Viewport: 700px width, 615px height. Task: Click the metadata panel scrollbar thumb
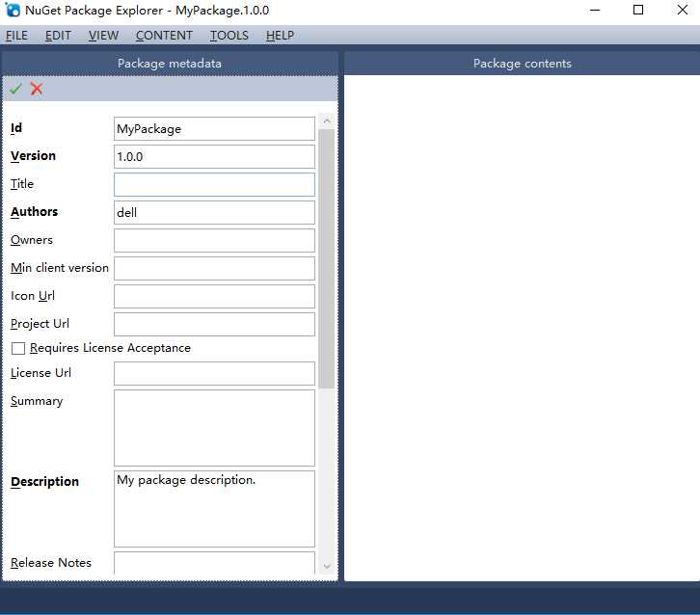click(327, 259)
